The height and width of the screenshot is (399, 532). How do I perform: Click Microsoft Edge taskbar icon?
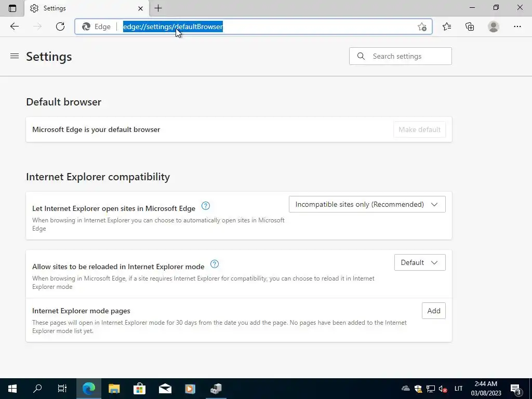(x=88, y=389)
